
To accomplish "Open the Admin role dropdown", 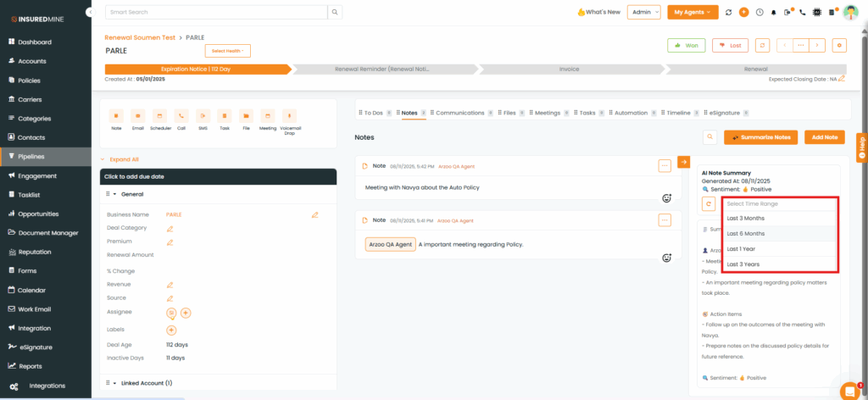I will point(644,12).
